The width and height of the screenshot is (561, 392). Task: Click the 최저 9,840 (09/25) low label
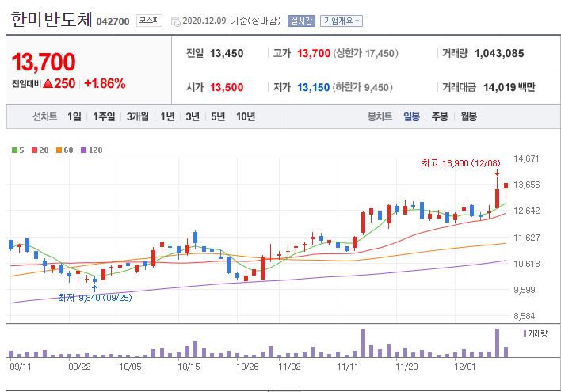95,298
